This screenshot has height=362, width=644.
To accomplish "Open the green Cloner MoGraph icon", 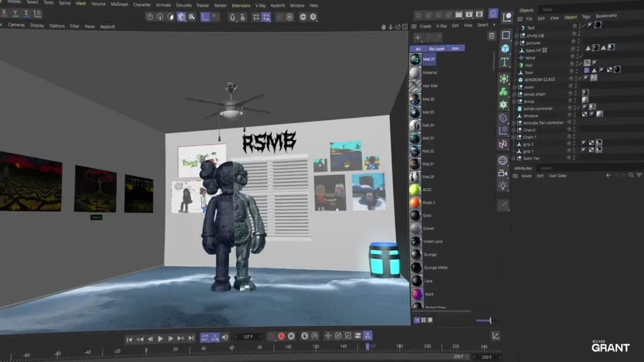I will coord(503,92).
